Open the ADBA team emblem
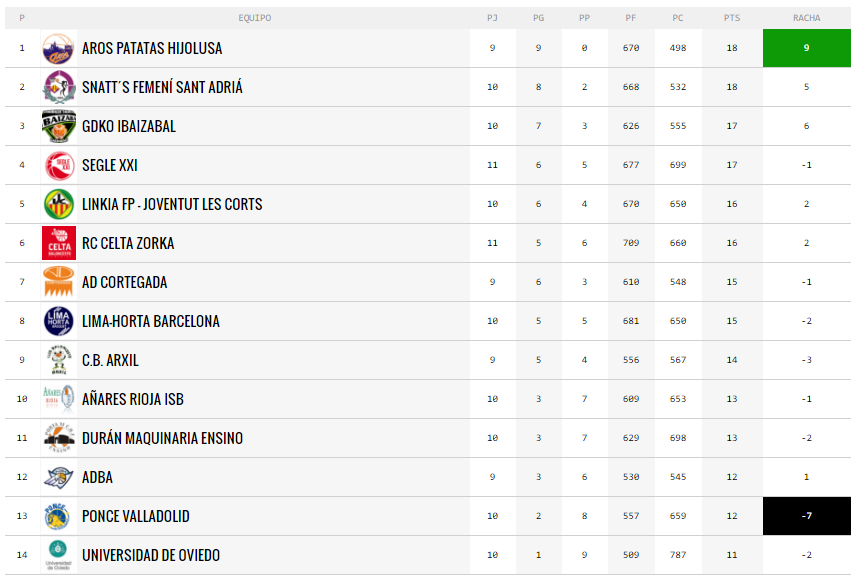The image size is (859, 583). coord(59,477)
